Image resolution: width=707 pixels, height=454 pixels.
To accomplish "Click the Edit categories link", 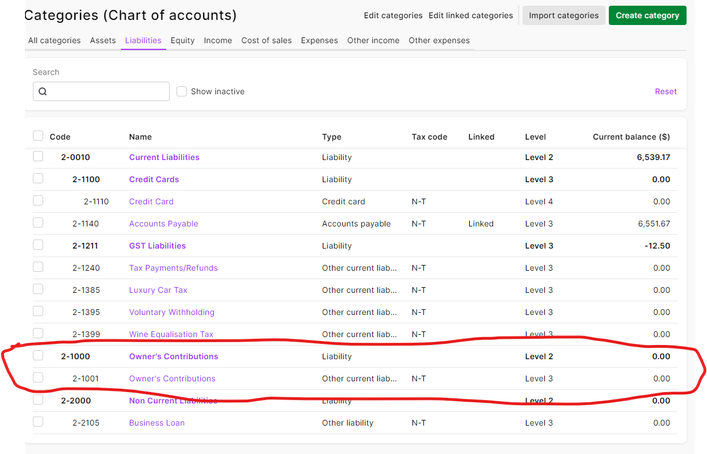I will click(x=393, y=16).
